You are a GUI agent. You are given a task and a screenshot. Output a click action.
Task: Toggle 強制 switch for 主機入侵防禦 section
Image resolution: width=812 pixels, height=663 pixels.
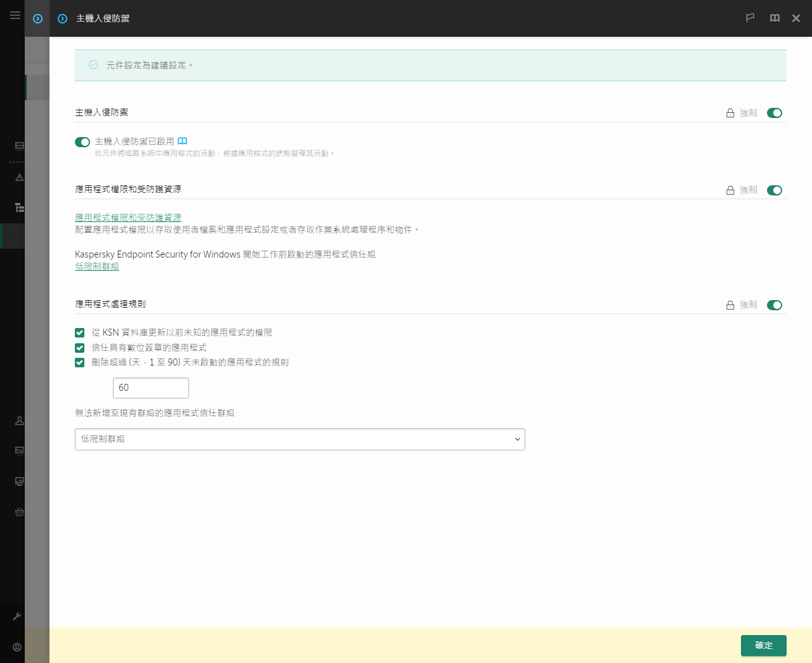tap(775, 113)
